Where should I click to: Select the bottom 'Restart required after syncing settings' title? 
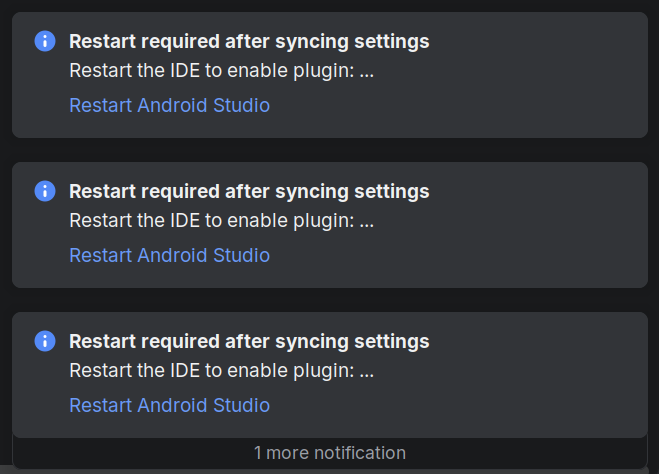(x=249, y=341)
